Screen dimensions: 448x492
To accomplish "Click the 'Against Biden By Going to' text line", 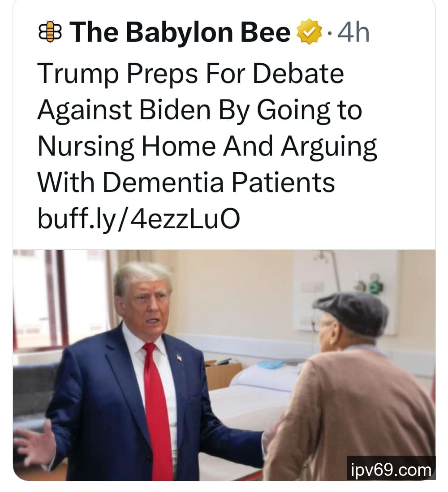I will 200,110.
